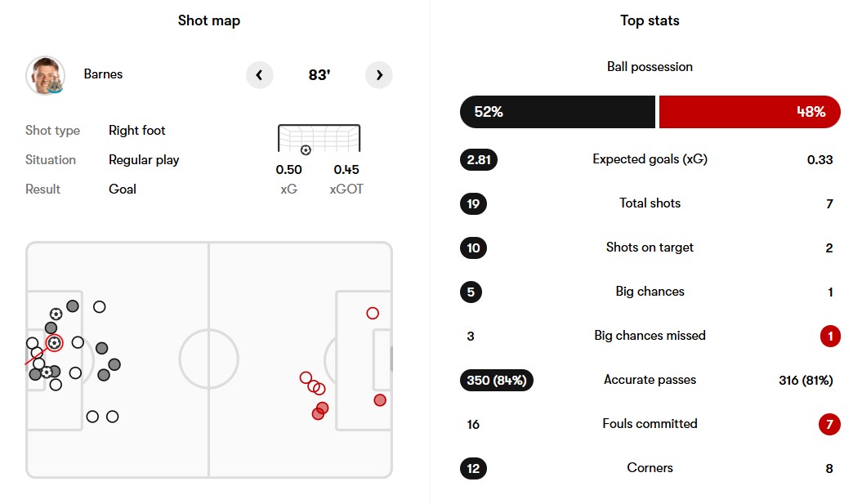Click the 48% red possession bar
Screen dimensions: 862x504
pyautogui.click(x=749, y=112)
